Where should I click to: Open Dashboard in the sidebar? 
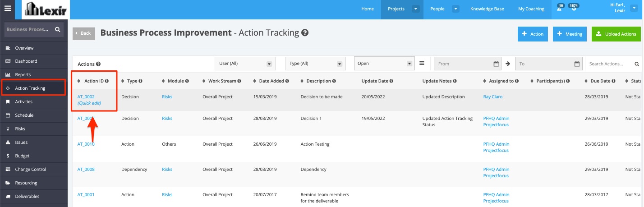tap(34, 61)
